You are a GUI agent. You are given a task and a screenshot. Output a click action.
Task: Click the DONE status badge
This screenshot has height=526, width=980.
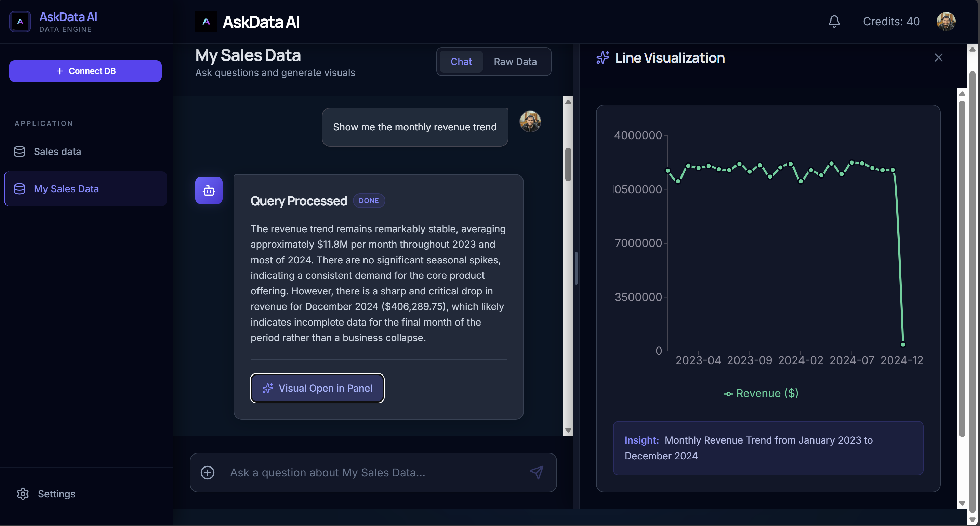tap(369, 200)
